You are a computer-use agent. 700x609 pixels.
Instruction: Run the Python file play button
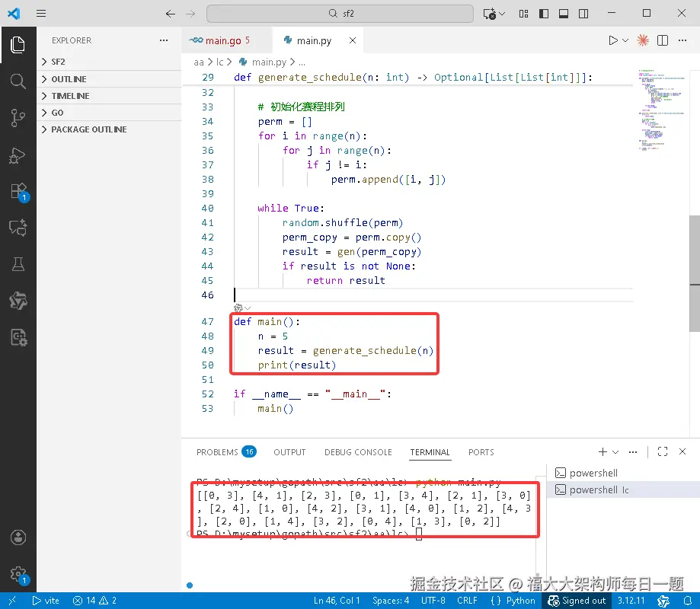(613, 40)
